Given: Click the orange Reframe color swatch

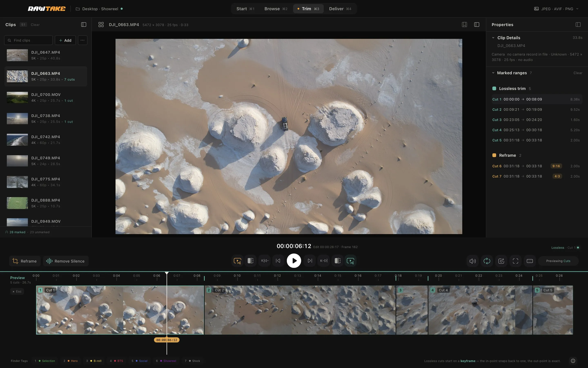Looking at the screenshot, I should (494, 155).
